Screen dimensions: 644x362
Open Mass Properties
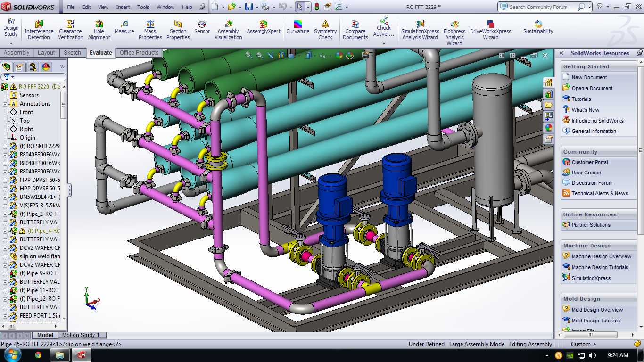150,30
